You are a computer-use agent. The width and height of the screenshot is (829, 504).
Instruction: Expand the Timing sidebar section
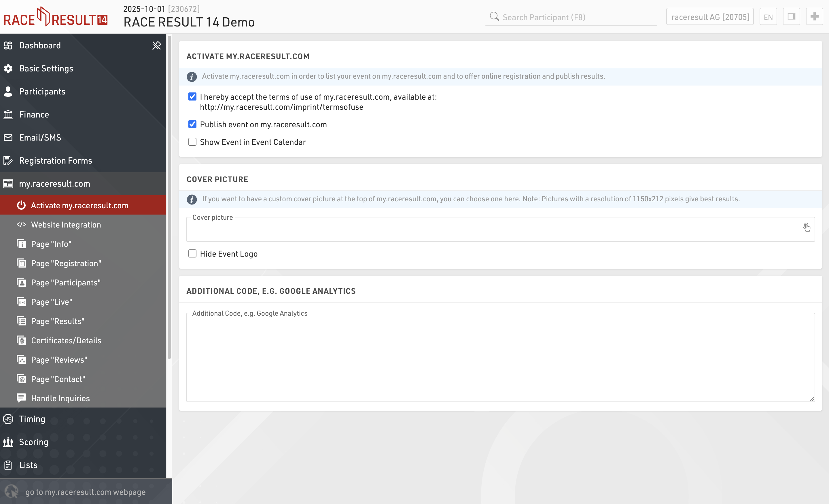tap(32, 419)
